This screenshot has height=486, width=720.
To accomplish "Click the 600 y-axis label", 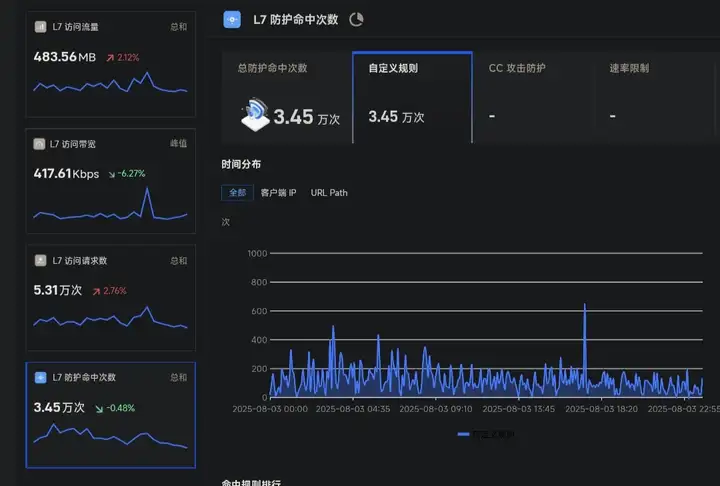I will click(x=259, y=311).
